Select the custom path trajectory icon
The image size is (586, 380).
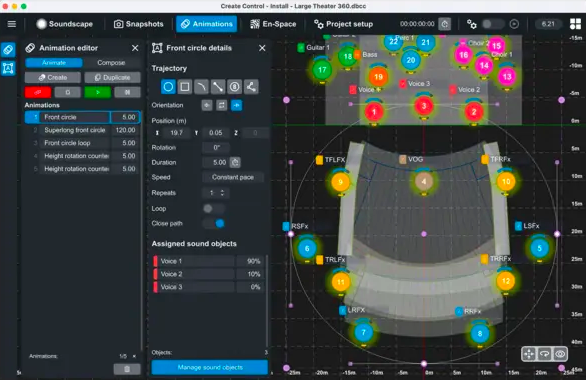click(251, 87)
